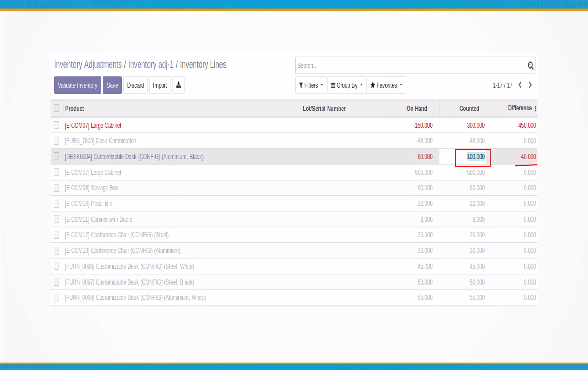Go to the previous page arrow
This screenshot has width=588, height=370.
click(520, 85)
